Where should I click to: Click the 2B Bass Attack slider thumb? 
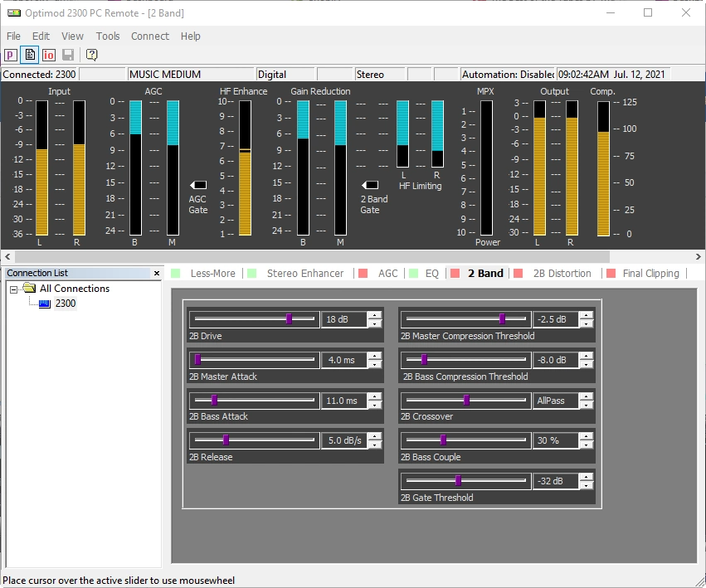214,400
